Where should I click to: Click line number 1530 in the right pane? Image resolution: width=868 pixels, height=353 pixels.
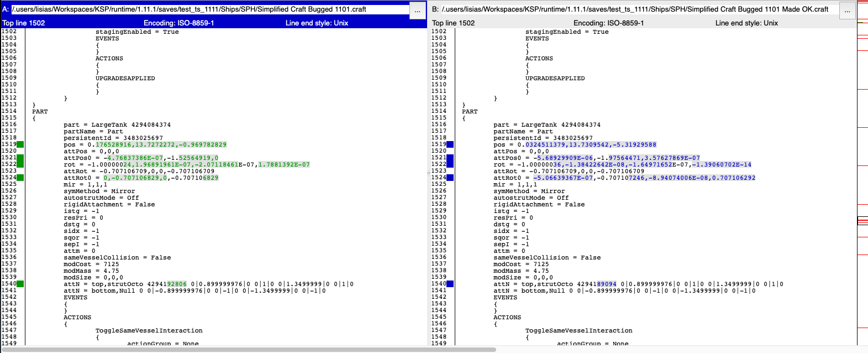(439, 217)
